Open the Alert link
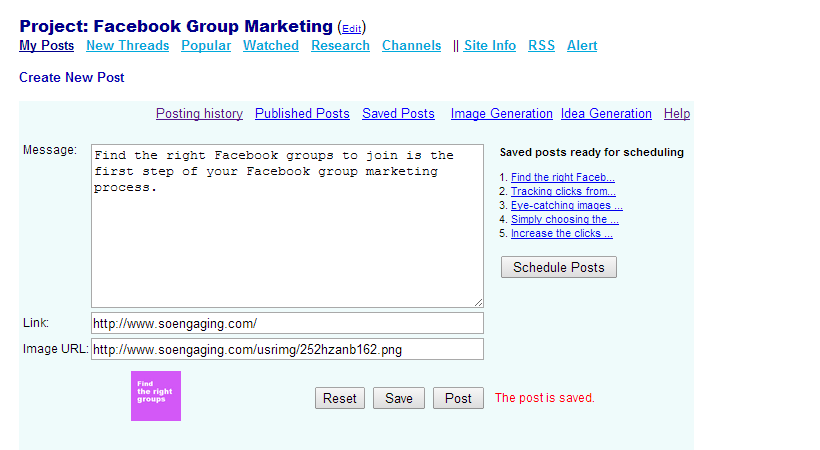Image resolution: width=820 pixels, height=450 pixels. (582, 46)
